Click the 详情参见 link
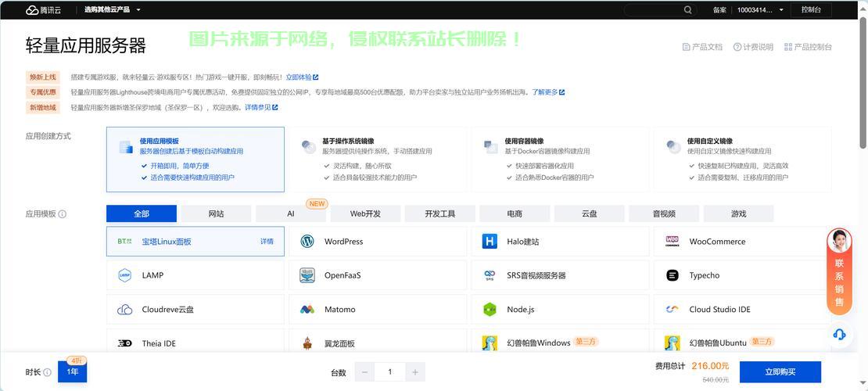868x391 pixels. 261,107
